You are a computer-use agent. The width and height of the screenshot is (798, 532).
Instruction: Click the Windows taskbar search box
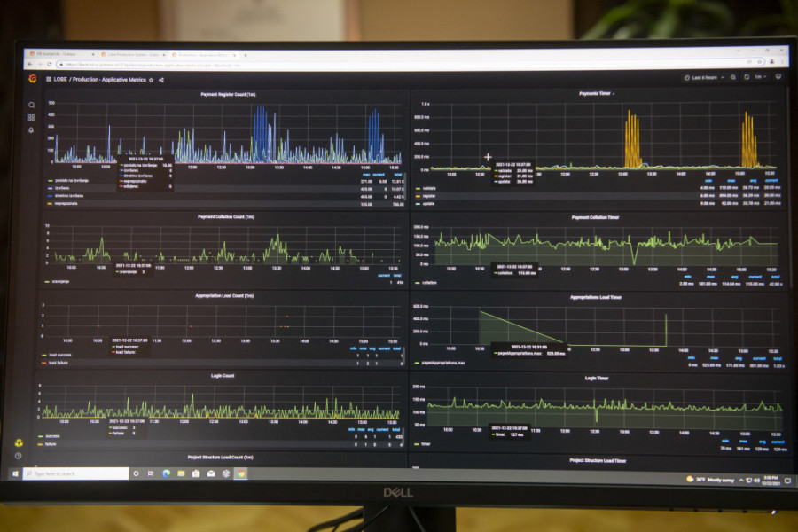[x=80, y=474]
